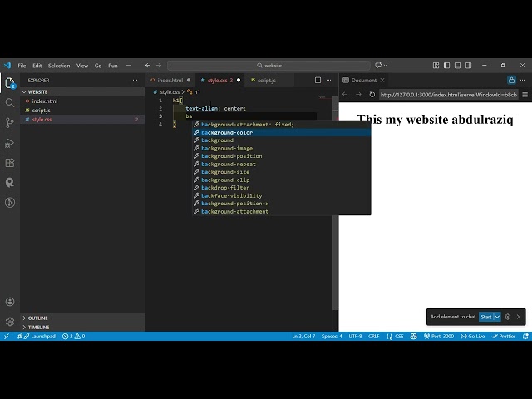Click the command center search box

tap(268, 66)
